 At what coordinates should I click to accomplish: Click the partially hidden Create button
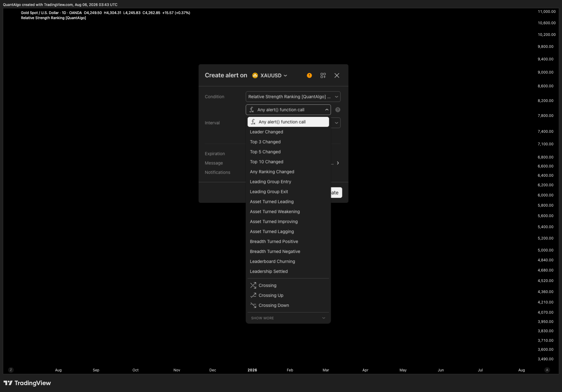click(336, 193)
